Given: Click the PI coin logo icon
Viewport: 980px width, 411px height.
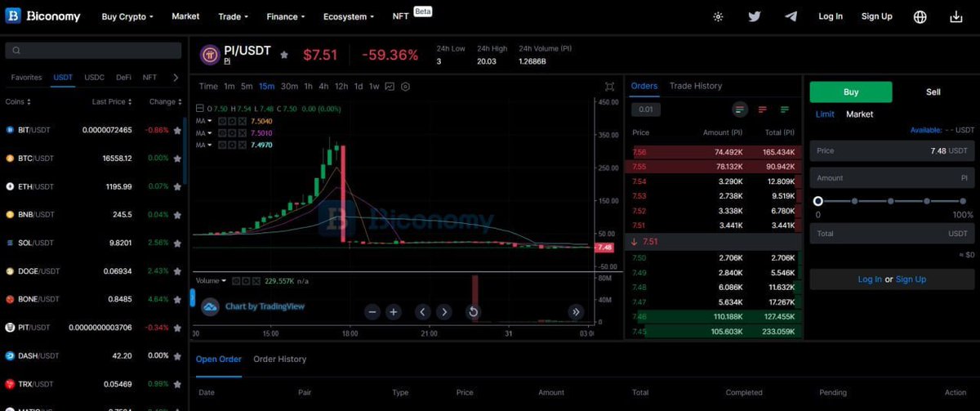Looking at the screenshot, I should 209,55.
